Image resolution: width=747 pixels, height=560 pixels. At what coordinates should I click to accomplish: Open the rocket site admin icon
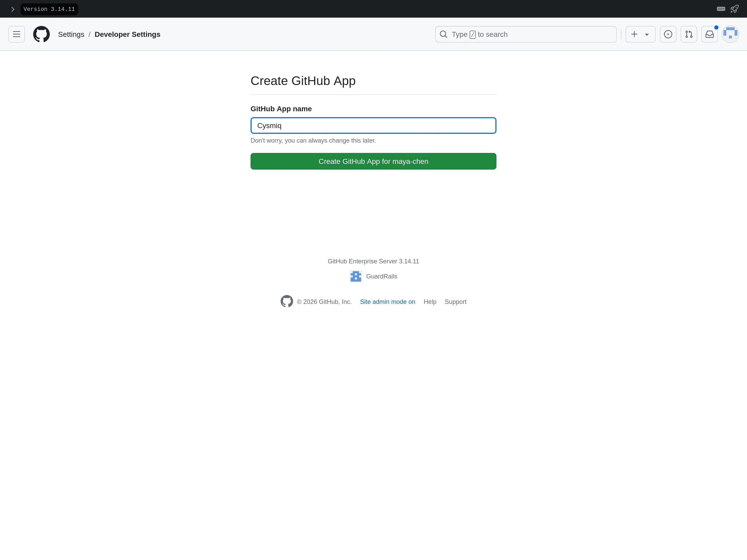click(735, 9)
